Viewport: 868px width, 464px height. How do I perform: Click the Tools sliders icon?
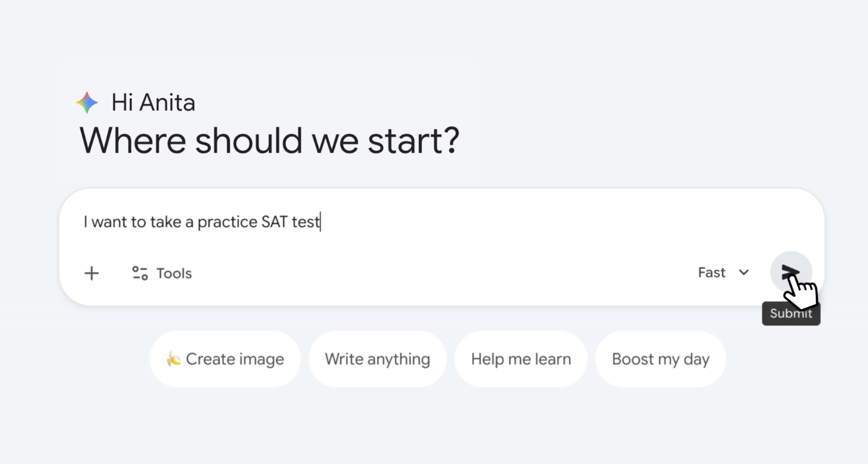coord(140,273)
